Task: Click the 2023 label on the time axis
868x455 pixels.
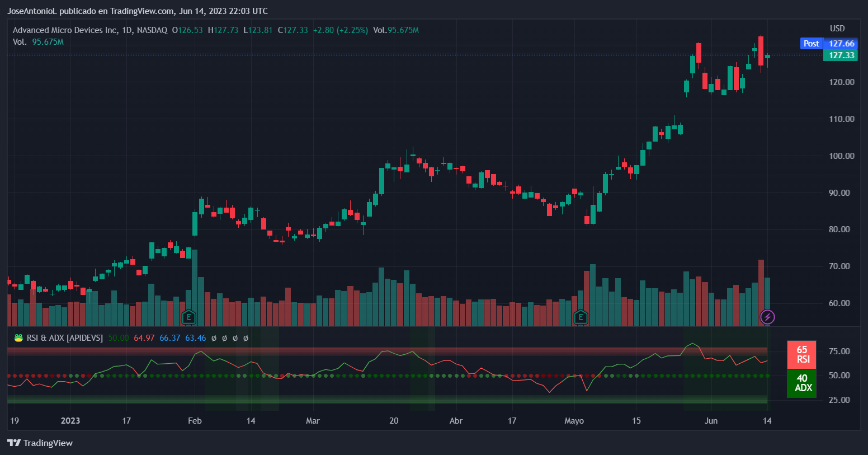Action: click(x=70, y=420)
